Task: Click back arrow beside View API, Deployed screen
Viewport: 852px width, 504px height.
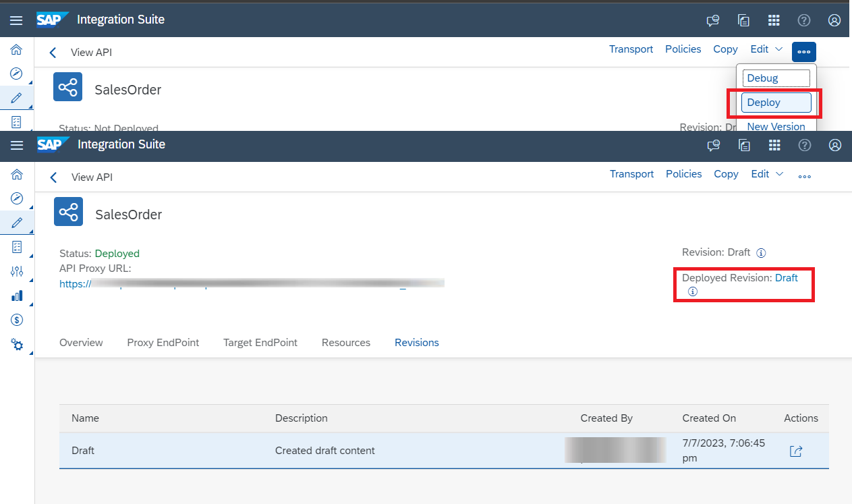Action: pos(53,177)
